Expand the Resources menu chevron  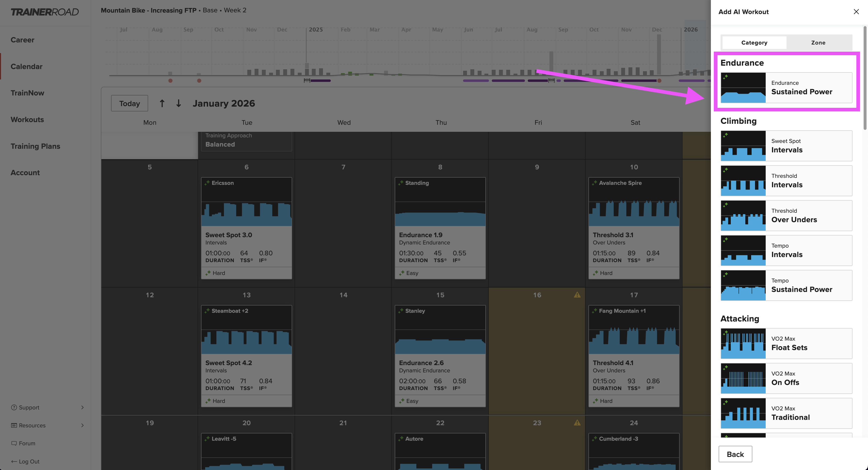tap(82, 425)
